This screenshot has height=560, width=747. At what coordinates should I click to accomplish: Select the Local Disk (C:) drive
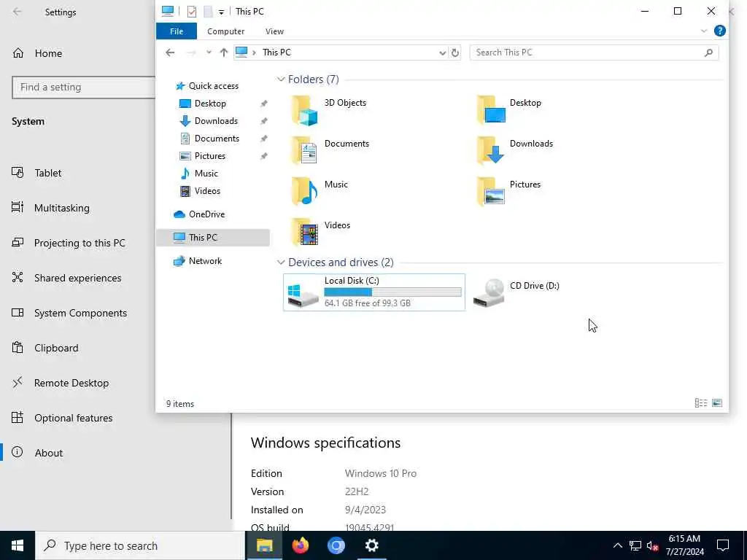pyautogui.click(x=374, y=292)
